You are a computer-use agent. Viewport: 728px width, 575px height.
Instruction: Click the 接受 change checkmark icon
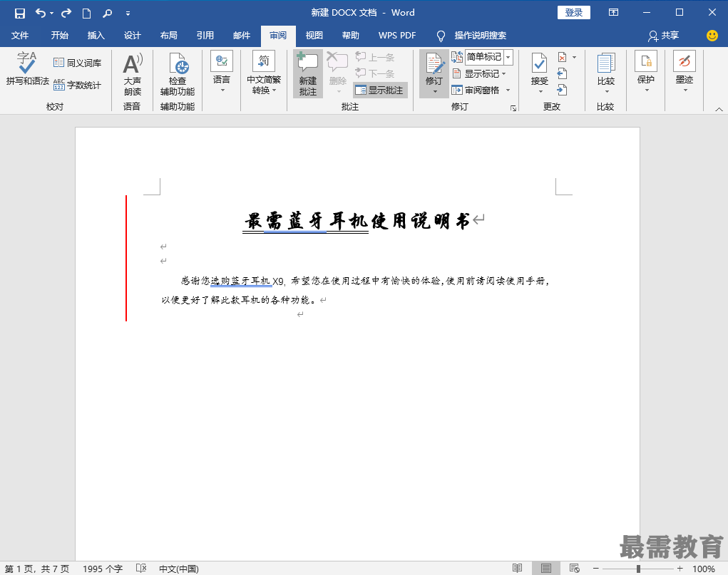click(540, 63)
